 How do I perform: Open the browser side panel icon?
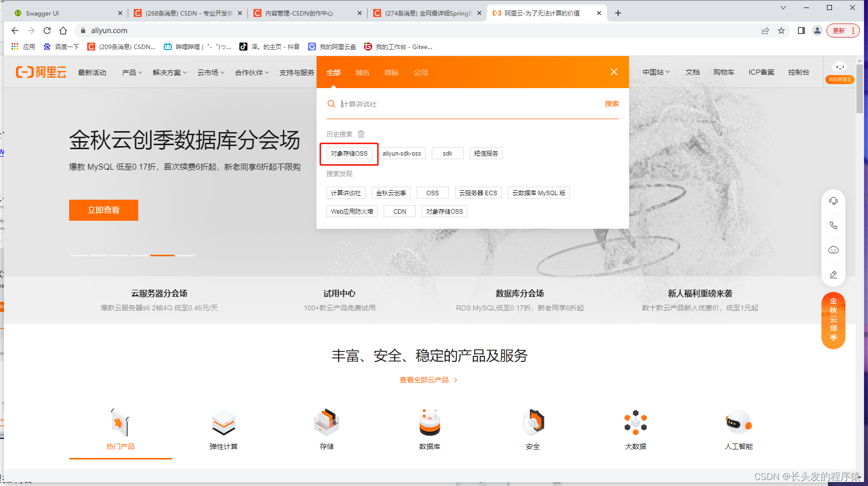click(801, 31)
